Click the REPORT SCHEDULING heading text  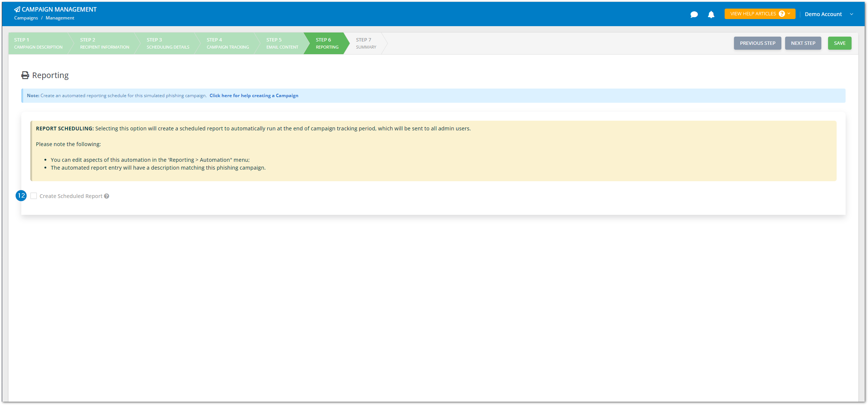pyautogui.click(x=65, y=129)
